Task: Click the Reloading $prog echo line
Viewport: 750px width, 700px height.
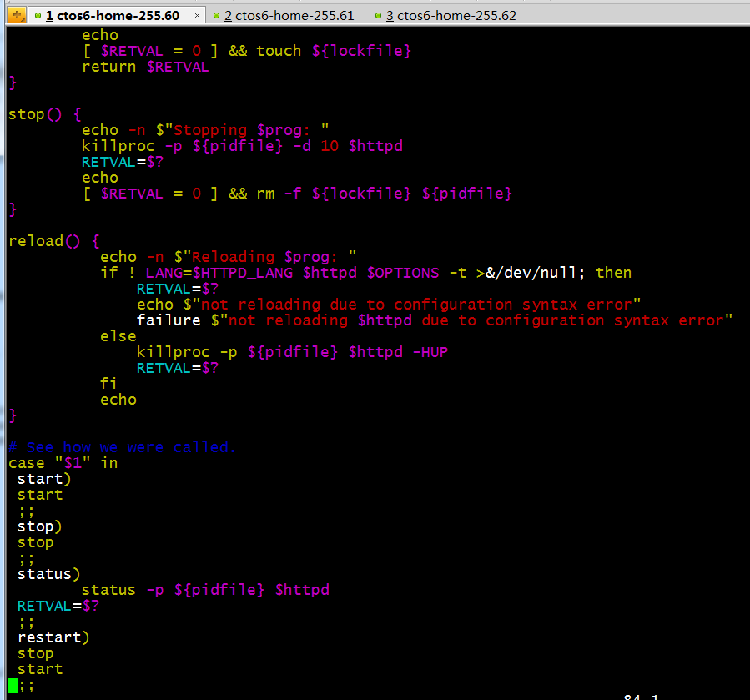Action: tap(229, 257)
